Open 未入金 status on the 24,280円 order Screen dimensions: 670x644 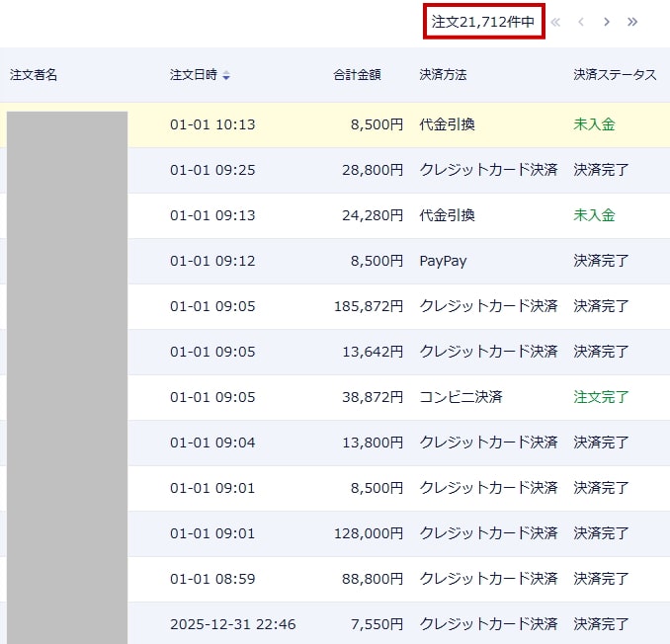pos(594,215)
